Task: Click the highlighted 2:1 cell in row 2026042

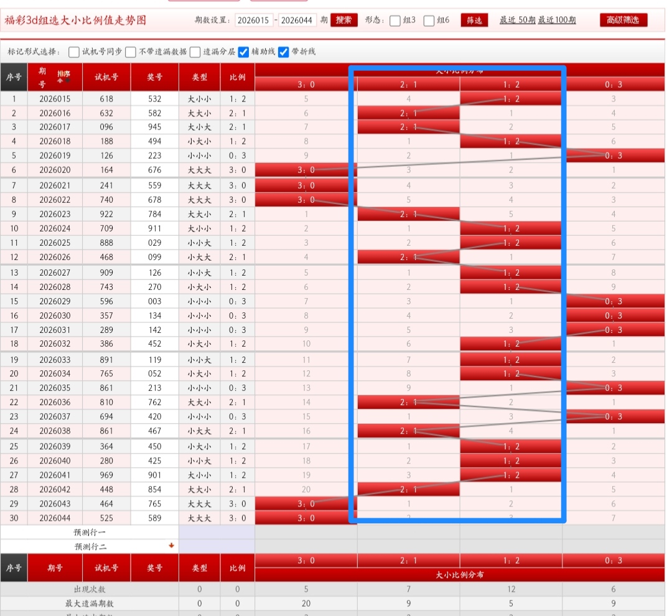Action: pos(408,489)
